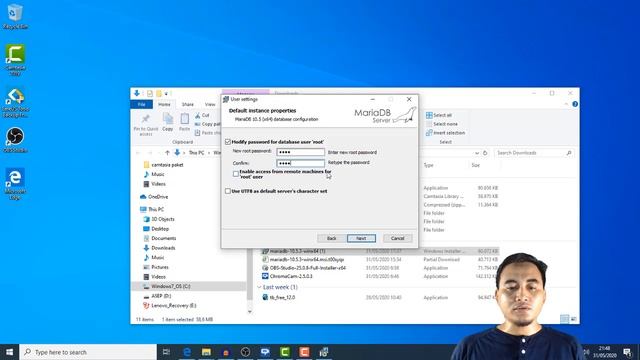Viewport: 640px width, 360px height.
Task: Click the New root password field
Action: pyautogui.click(x=300, y=152)
